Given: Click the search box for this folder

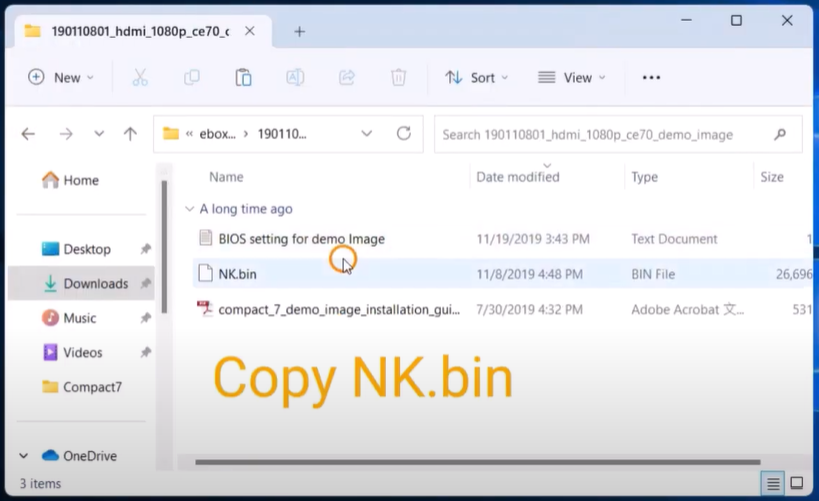Looking at the screenshot, I should click(600, 134).
